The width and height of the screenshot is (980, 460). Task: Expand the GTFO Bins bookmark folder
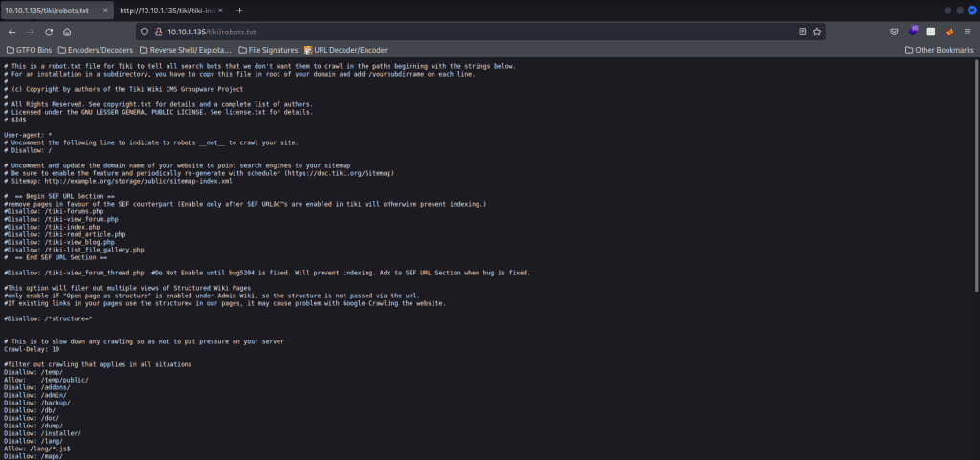click(x=29, y=49)
